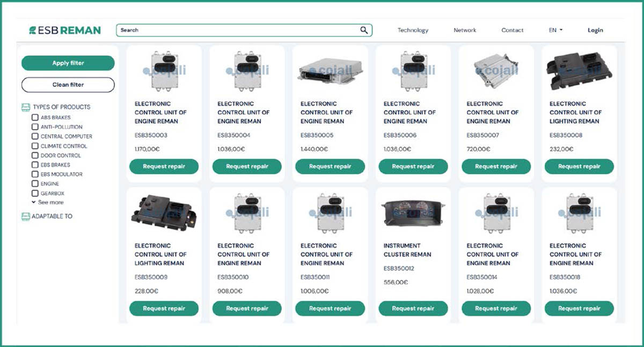Go to the Technology menu item

tap(413, 30)
